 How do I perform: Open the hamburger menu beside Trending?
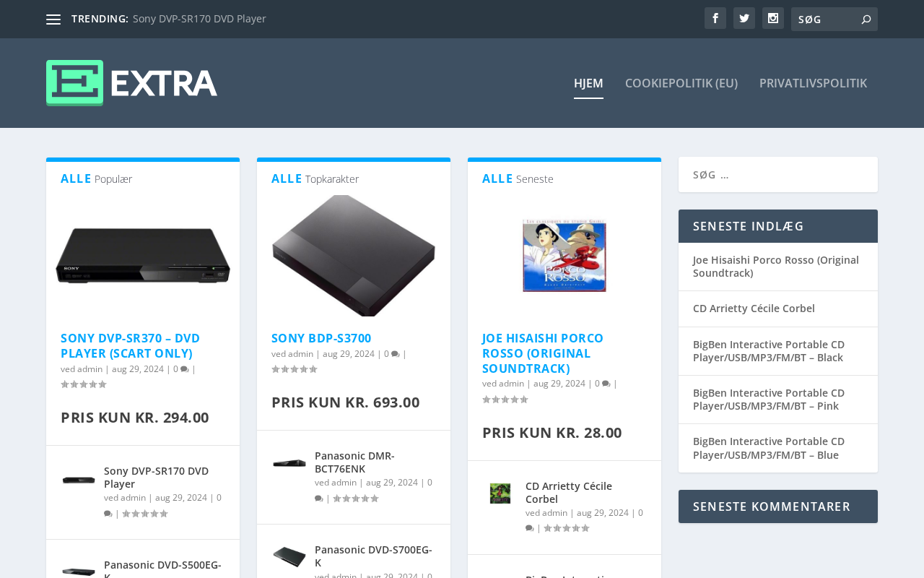click(x=53, y=20)
